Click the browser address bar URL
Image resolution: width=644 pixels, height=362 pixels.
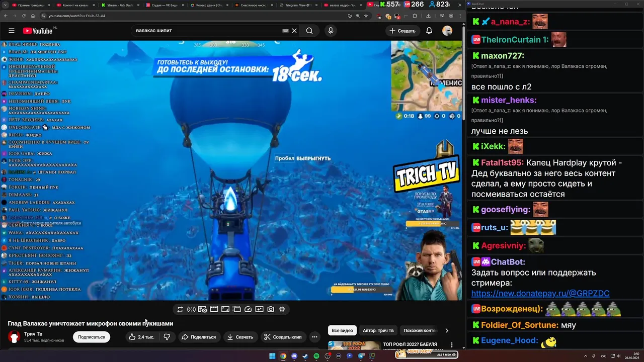tap(77, 16)
